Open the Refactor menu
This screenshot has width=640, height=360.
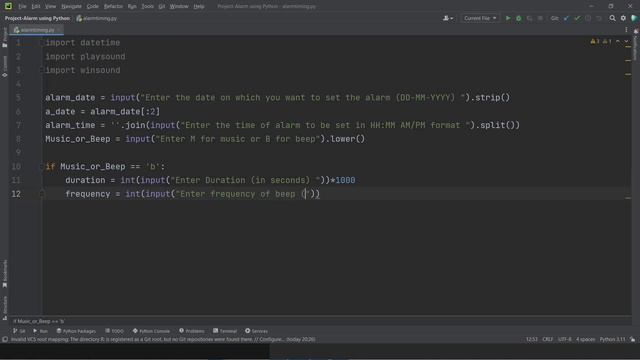pos(113,7)
